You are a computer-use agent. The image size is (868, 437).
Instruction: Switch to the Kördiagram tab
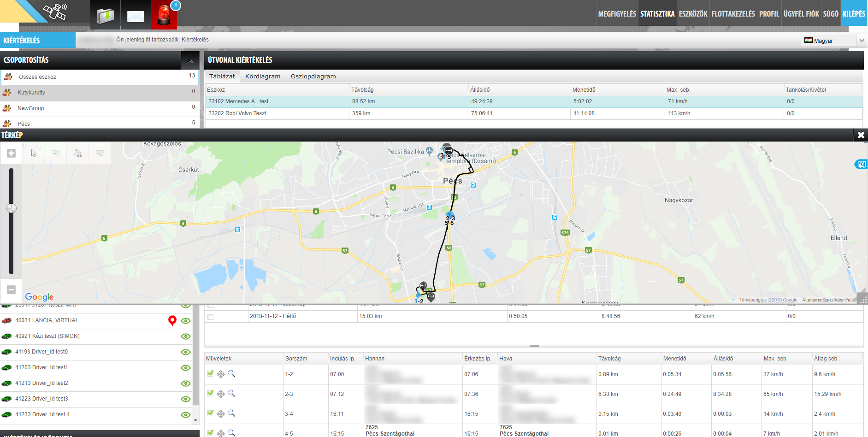263,77
